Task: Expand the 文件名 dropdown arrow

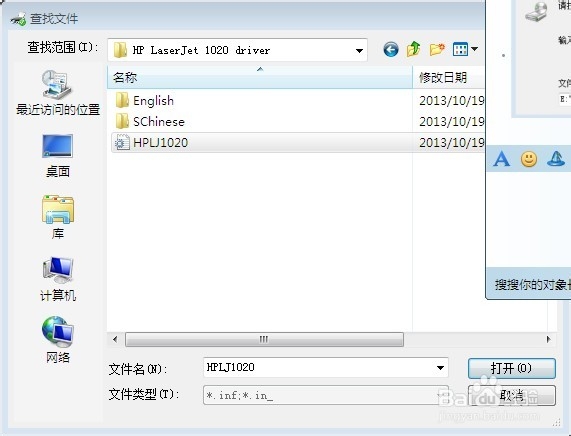Action: [x=440, y=368]
